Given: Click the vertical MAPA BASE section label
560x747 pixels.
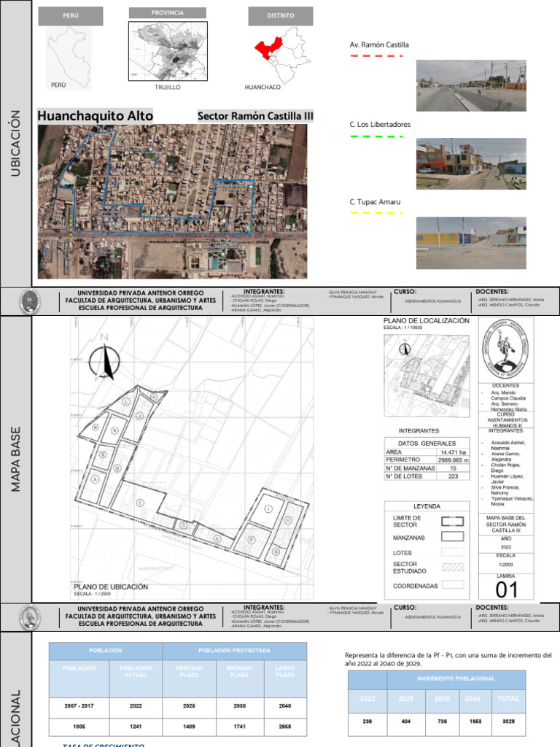Looking at the screenshot, I should (15, 460).
